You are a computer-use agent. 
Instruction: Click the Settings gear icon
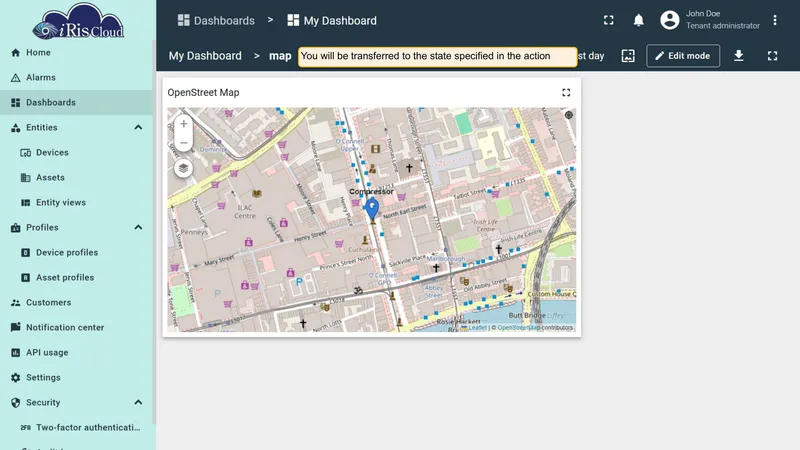coord(16,378)
